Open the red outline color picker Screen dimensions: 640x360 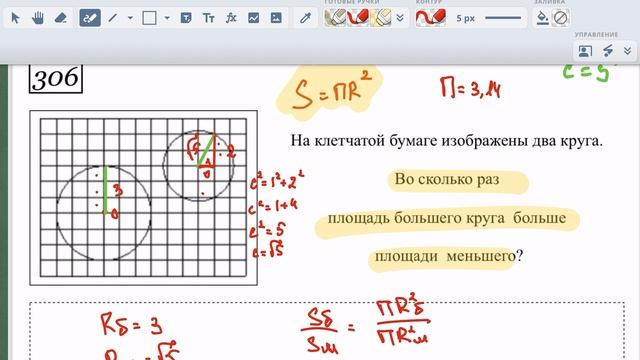(430, 18)
